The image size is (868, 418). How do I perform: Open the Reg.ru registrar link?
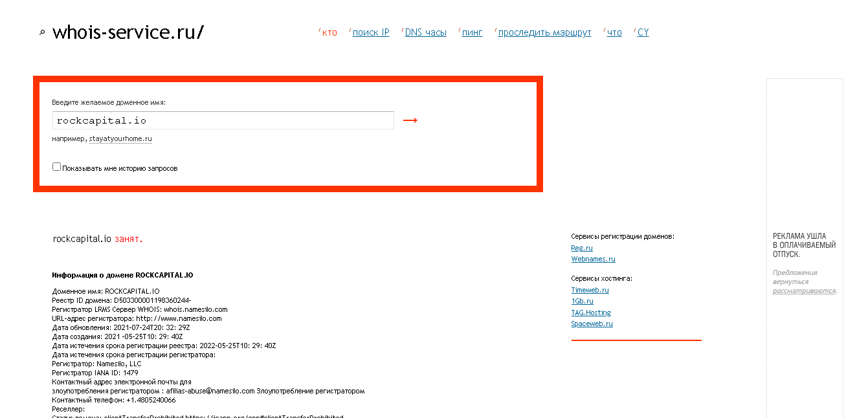[x=581, y=248]
